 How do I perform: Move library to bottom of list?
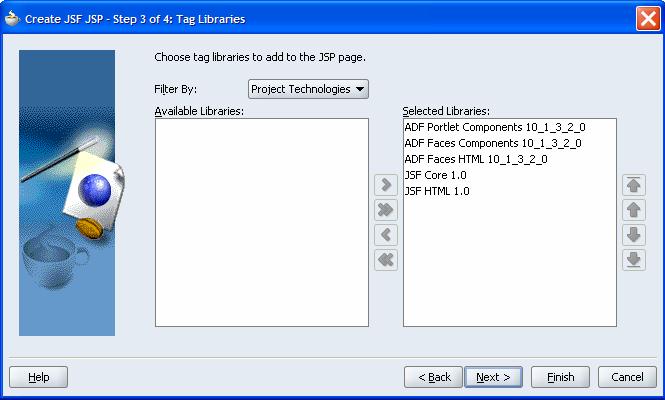coord(632,260)
